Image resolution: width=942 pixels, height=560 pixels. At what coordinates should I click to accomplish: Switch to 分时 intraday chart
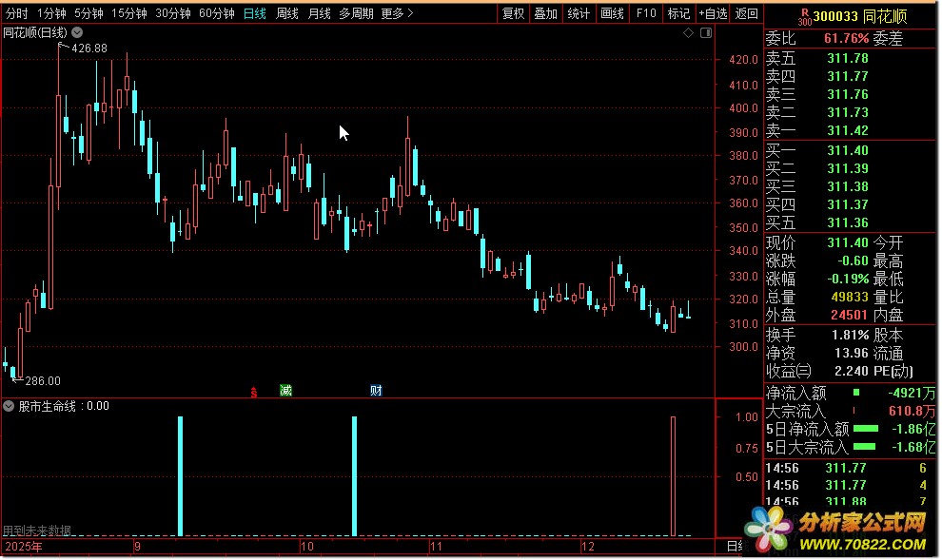coord(16,13)
